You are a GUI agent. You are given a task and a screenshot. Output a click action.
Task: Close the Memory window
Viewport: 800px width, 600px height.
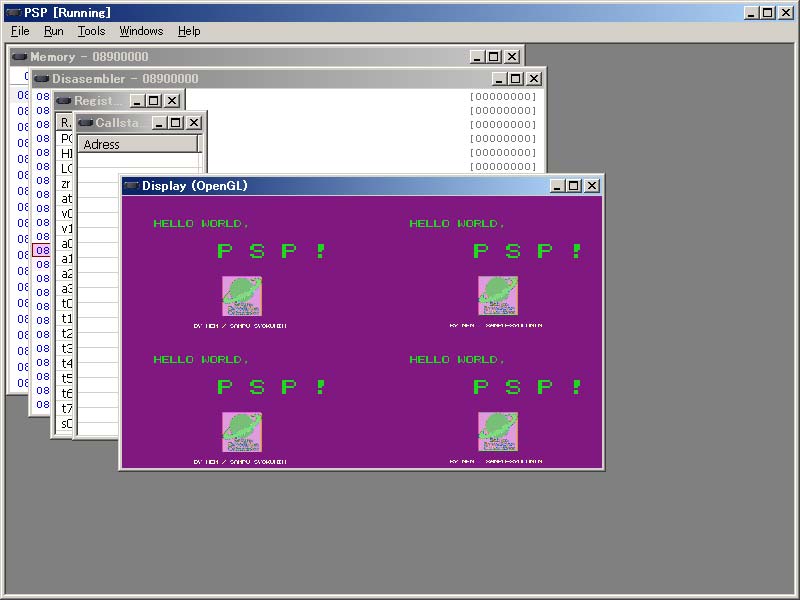[512, 57]
